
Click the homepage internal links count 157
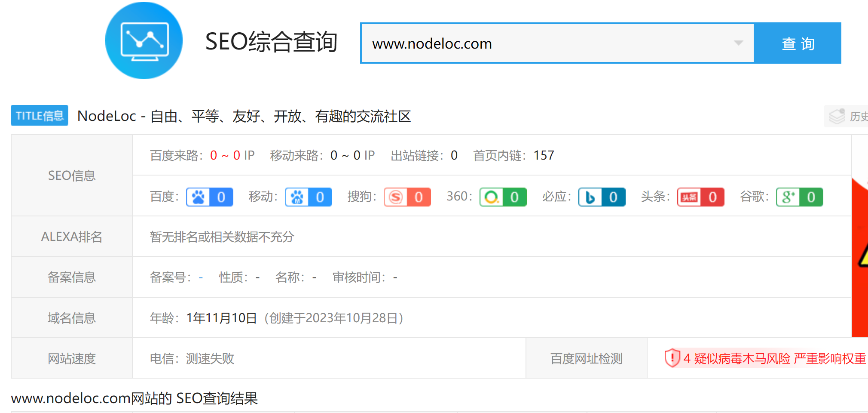[544, 155]
